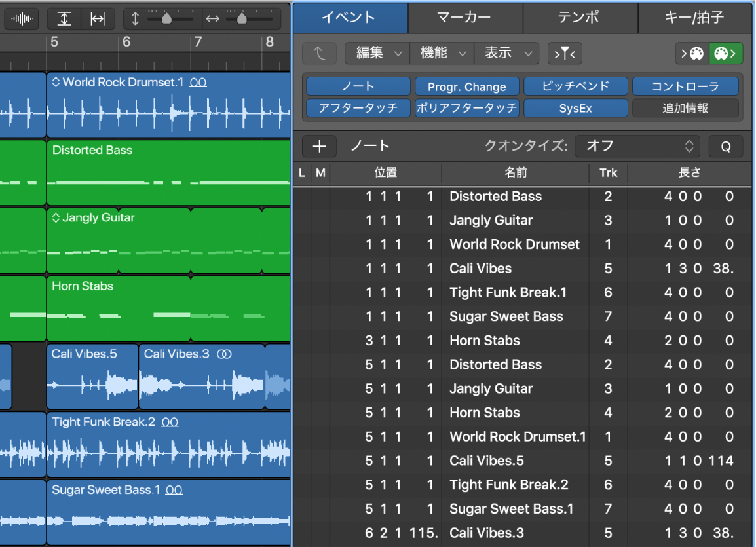
Task: Switch to the マーカー tab
Action: tap(465, 18)
